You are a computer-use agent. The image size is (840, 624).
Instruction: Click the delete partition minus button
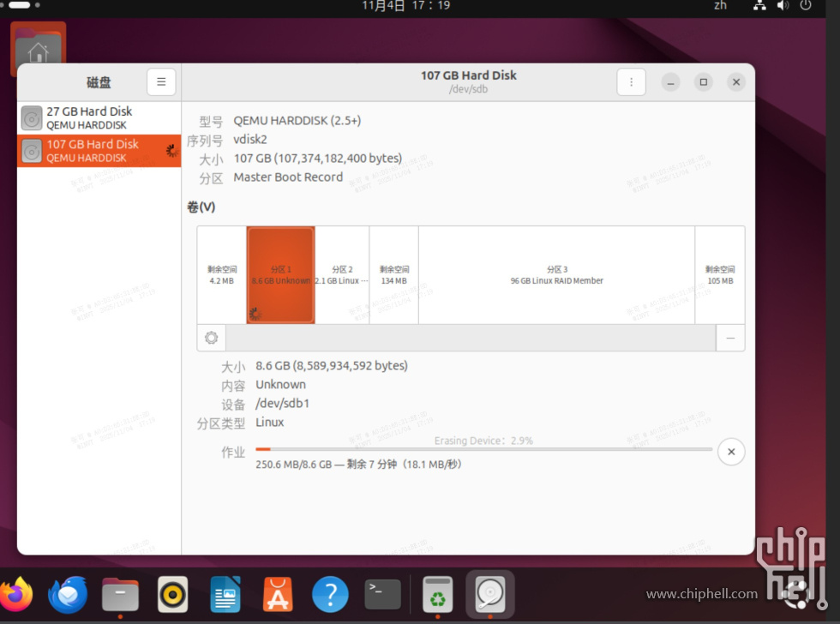click(x=730, y=338)
